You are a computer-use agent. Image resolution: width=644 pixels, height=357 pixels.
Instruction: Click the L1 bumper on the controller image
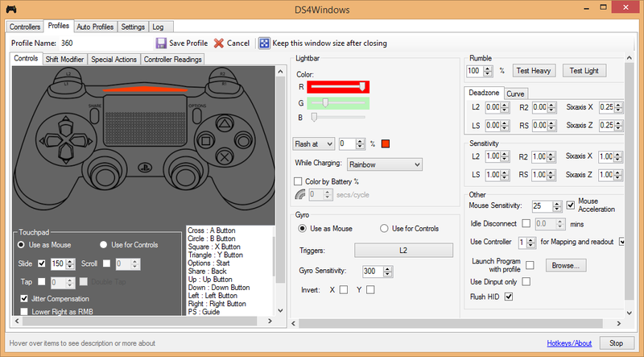(66, 84)
